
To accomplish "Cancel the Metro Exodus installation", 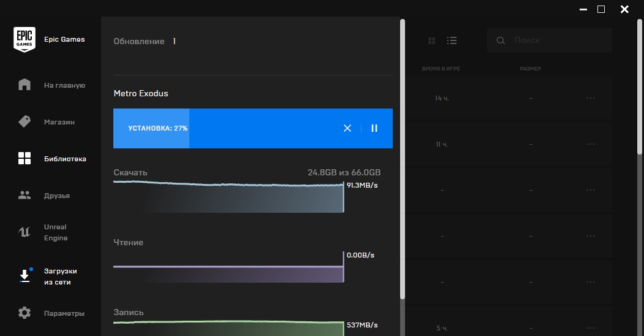I will [x=347, y=128].
